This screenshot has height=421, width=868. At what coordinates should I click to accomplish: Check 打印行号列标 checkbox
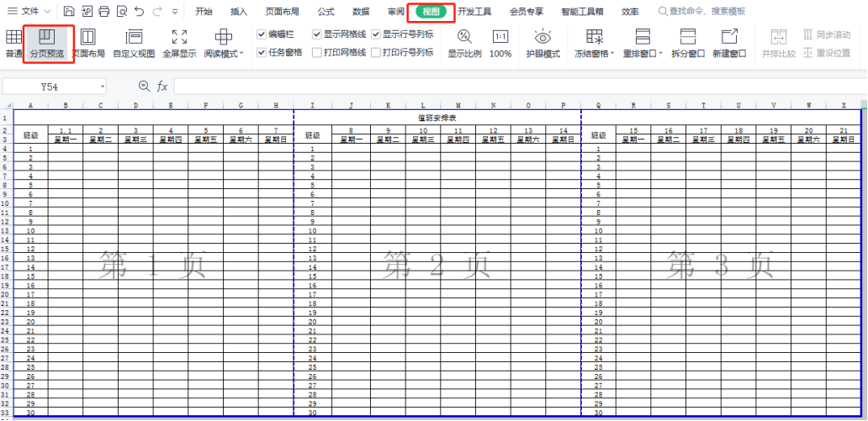click(376, 53)
